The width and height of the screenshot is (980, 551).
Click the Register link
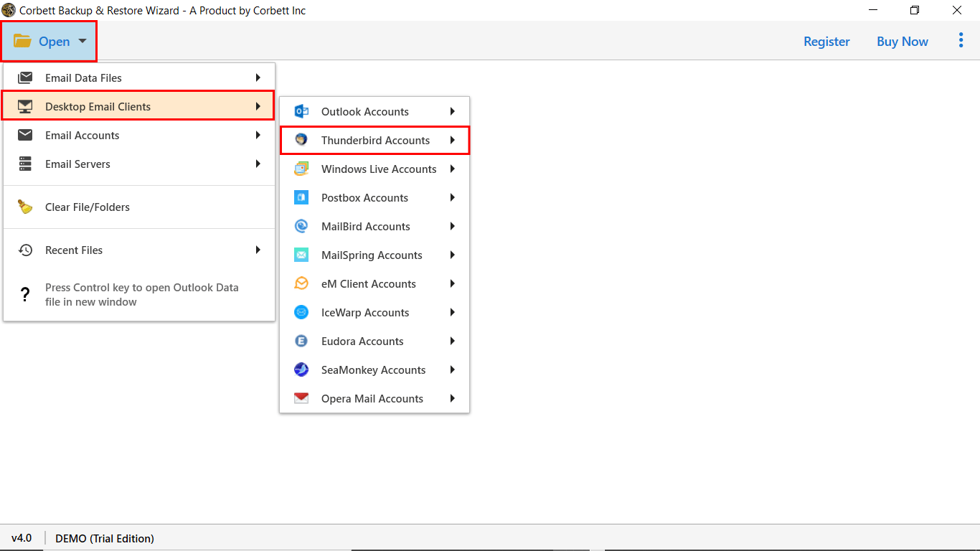[x=826, y=42]
